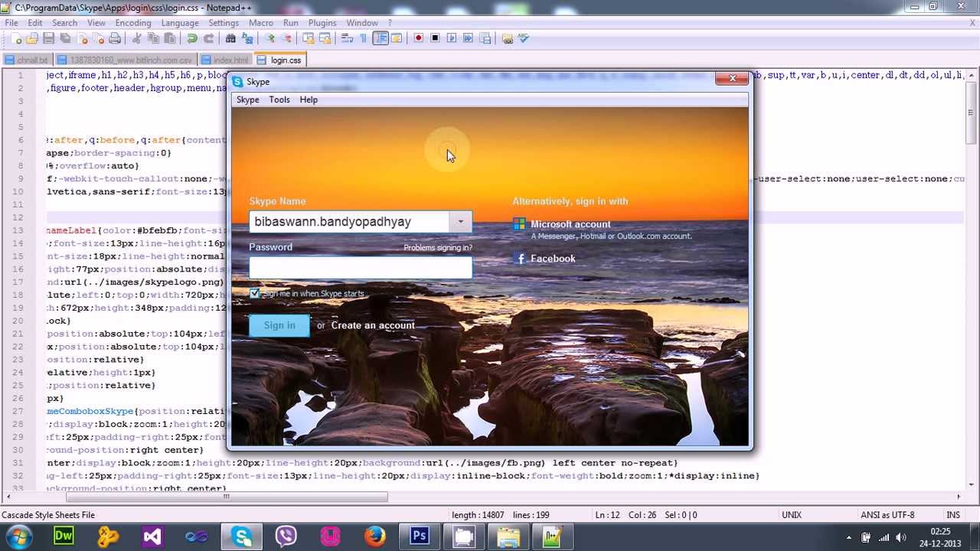Open Visual Studio from the taskbar
The height and width of the screenshot is (551, 980).
coord(152,536)
